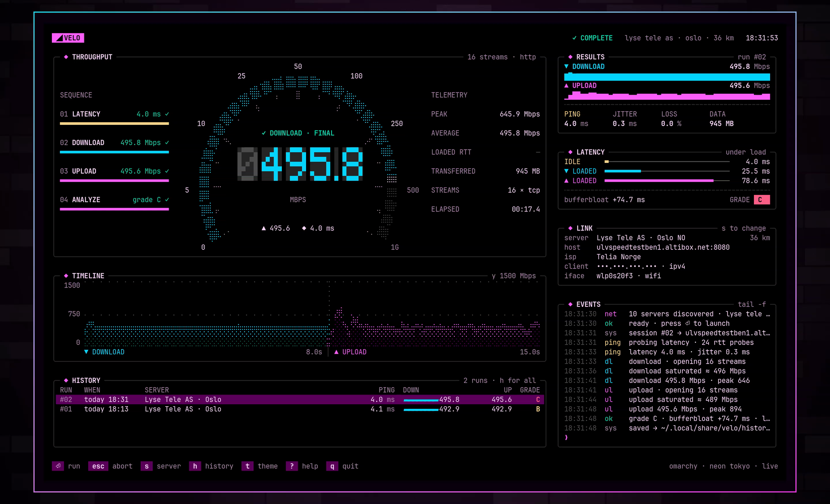Screen dimensions: 830x504
Task: Click the 04 ANALYZE sequence checkmark
Action: tap(167, 200)
